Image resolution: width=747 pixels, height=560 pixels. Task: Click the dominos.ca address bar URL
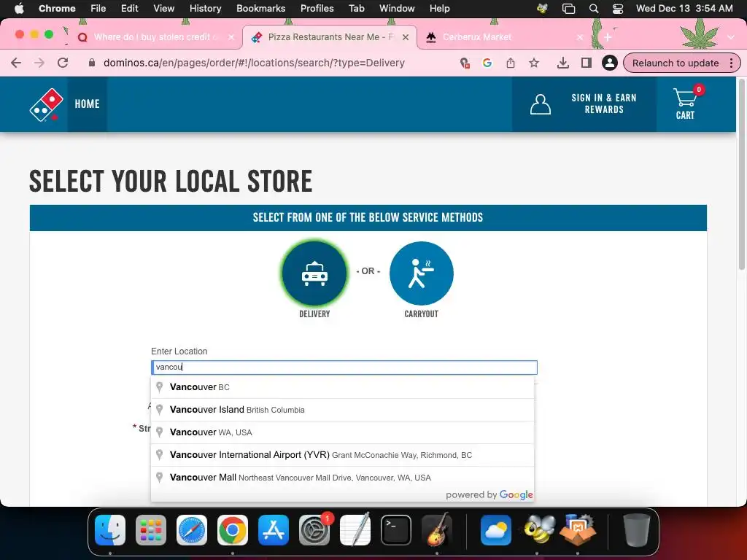pos(254,63)
